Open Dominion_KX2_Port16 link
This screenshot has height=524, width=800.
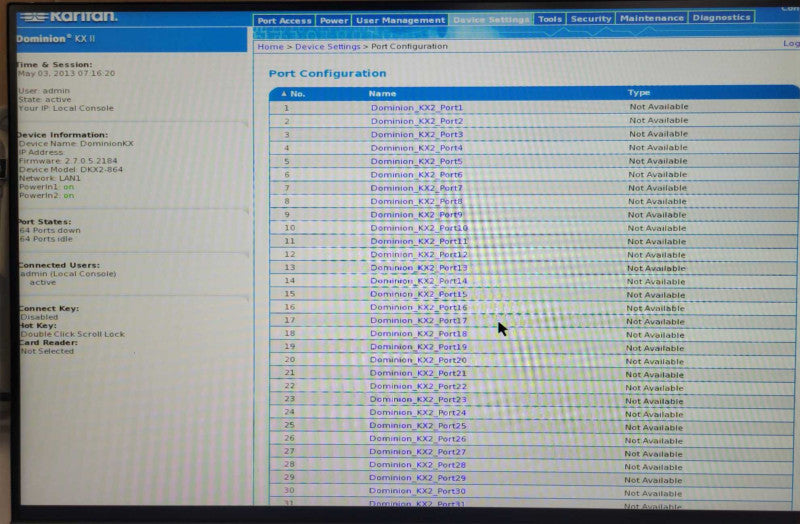[419, 307]
